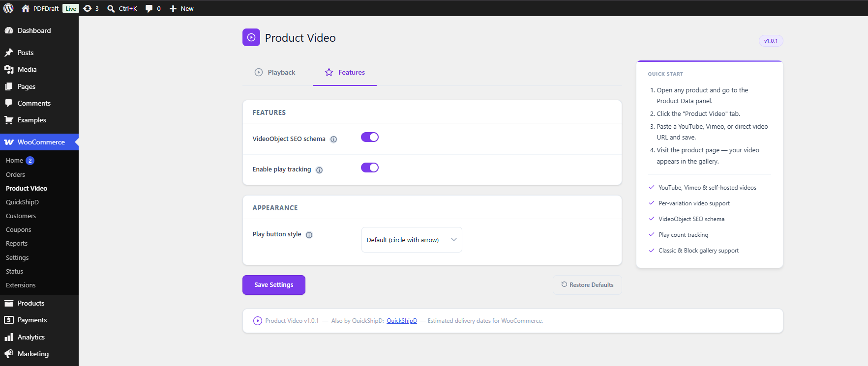
Task: Click the APPEARANCE section heading
Action: coord(275,208)
